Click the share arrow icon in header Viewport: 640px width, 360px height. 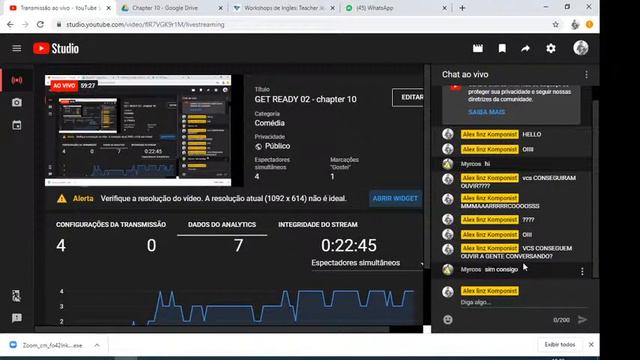pos(526,49)
